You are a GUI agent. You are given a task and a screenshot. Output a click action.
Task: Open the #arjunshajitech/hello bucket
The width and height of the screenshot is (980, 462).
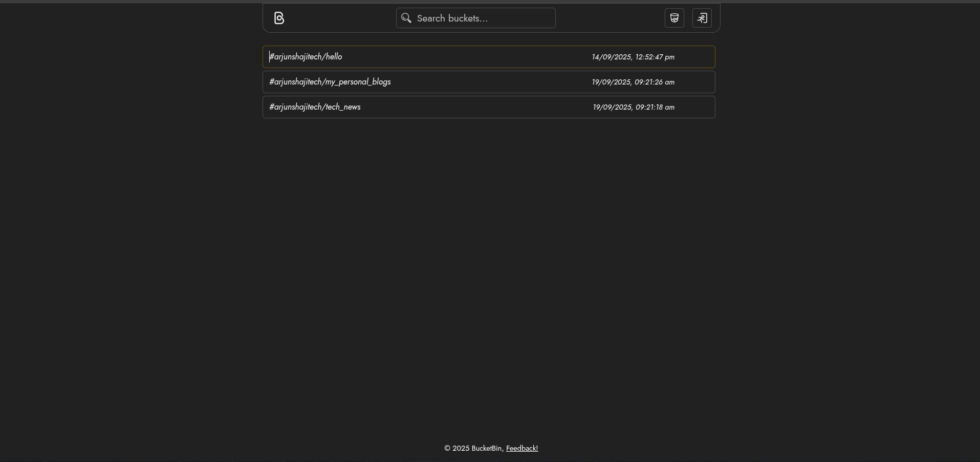[306, 57]
